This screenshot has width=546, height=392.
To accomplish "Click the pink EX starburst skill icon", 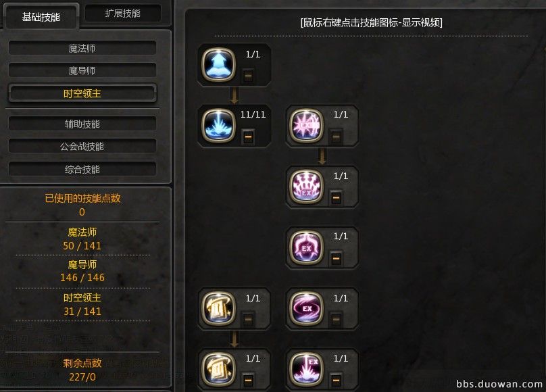I will (x=306, y=126).
